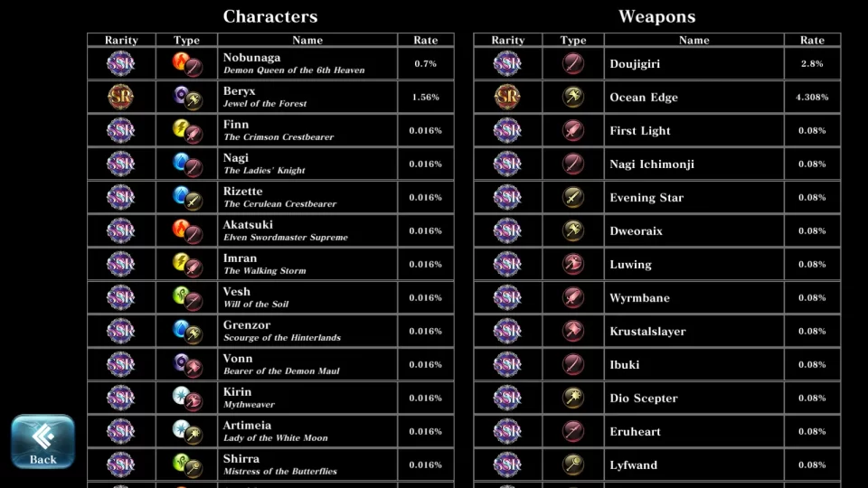Click the Characters Rarity column header
868x488 pixels.
click(121, 40)
